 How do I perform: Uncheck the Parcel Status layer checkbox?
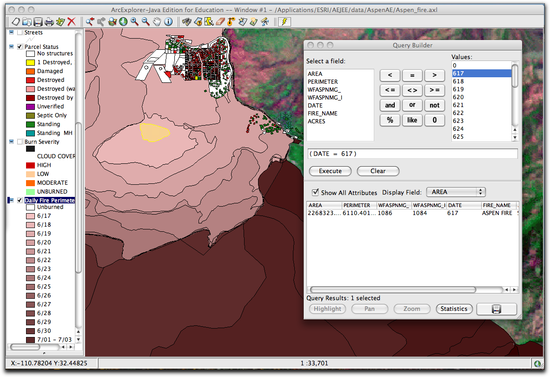pyautogui.click(x=20, y=47)
